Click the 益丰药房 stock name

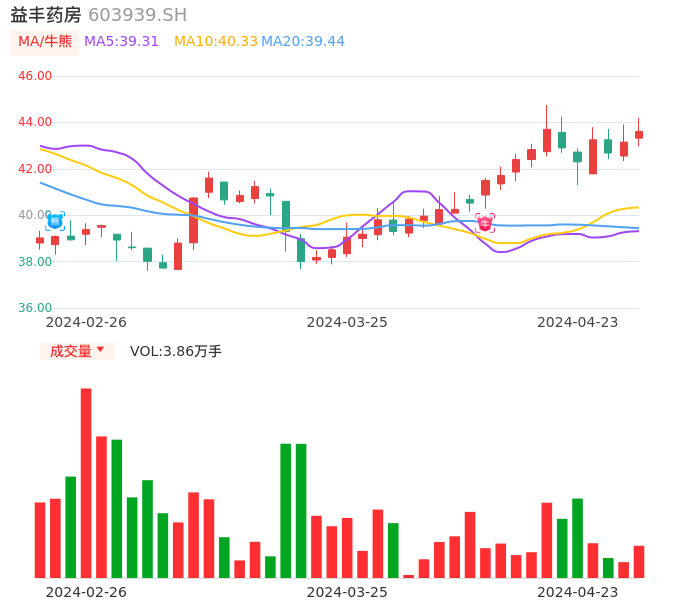pos(45,15)
